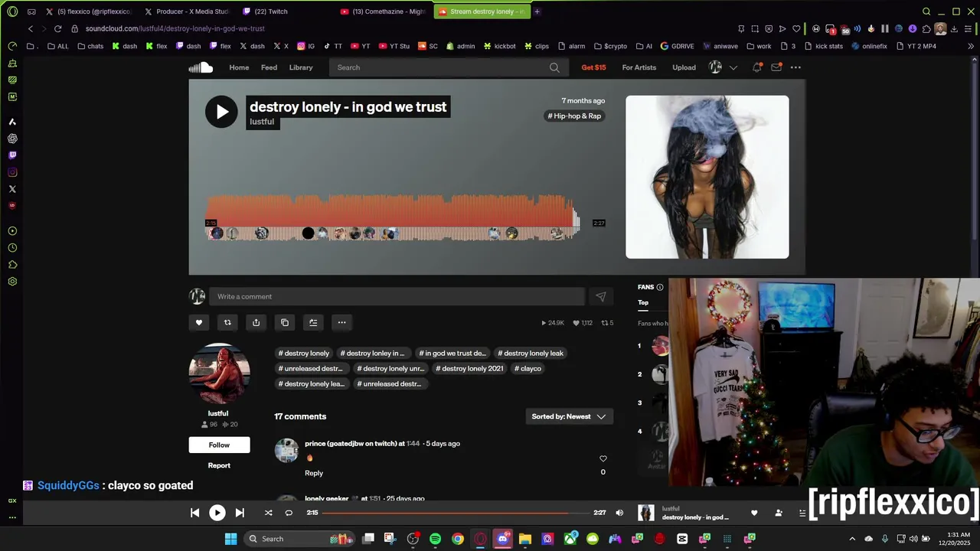This screenshot has height=551, width=980.
Task: Open the SoundCloud logo home link
Action: (x=201, y=67)
